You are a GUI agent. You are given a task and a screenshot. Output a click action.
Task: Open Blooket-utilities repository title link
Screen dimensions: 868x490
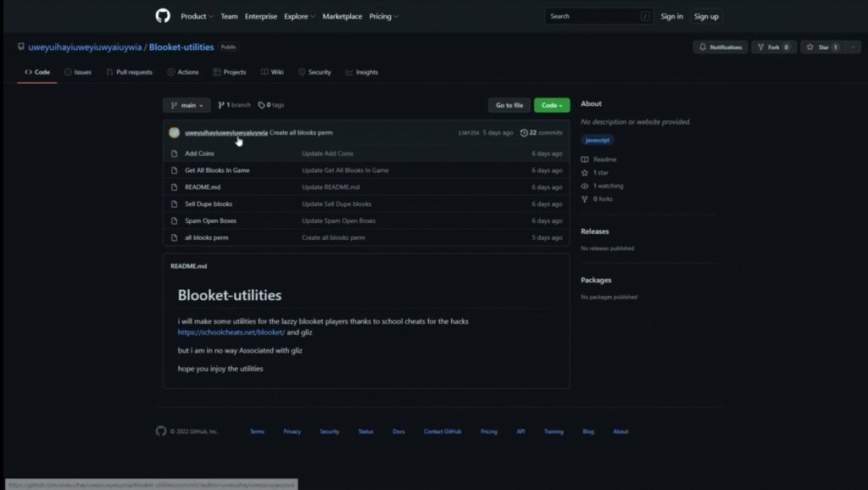pos(181,47)
